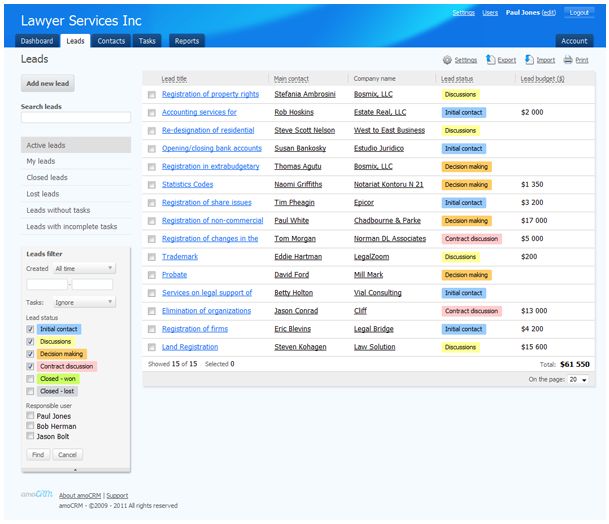Click in the Search leads field

(x=76, y=117)
